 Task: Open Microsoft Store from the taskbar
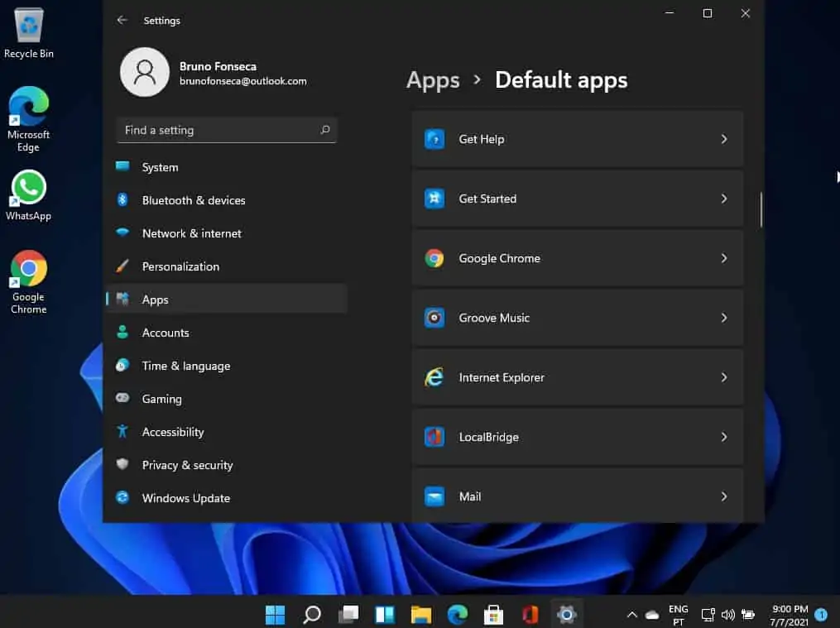tap(493, 614)
